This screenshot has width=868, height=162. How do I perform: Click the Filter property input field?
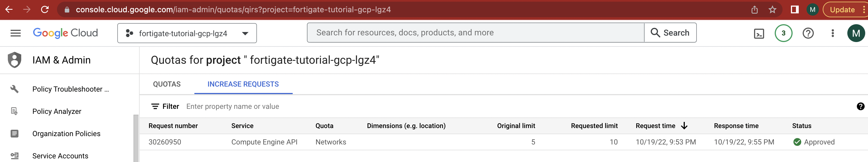(x=232, y=106)
